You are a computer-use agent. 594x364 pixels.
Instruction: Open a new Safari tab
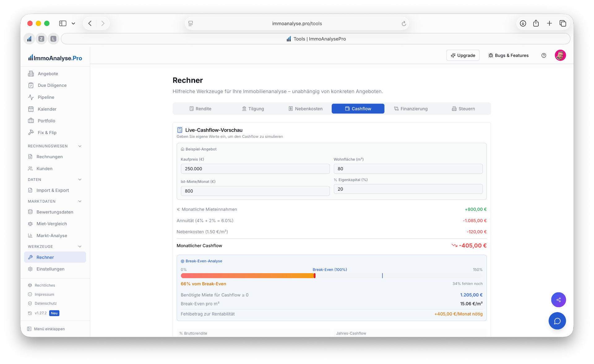549,23
